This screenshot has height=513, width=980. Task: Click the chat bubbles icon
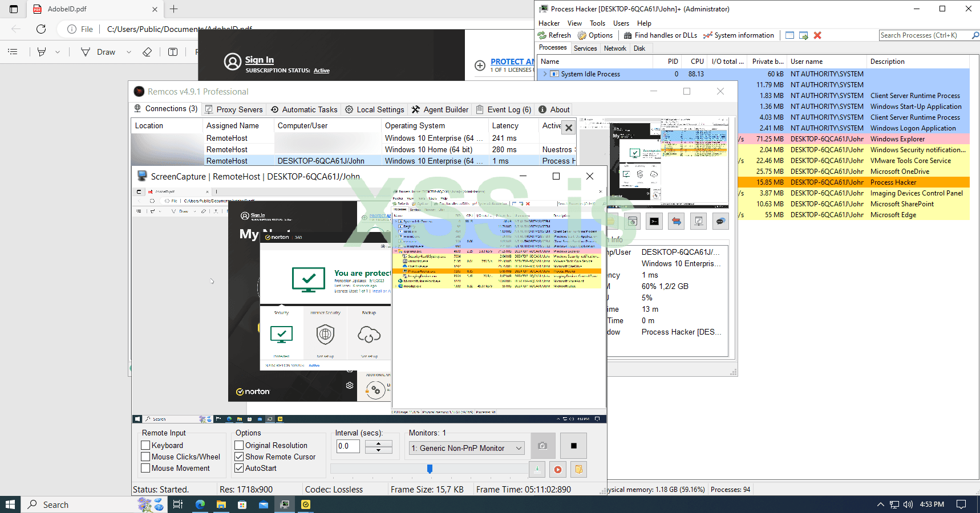pyautogui.click(x=721, y=221)
